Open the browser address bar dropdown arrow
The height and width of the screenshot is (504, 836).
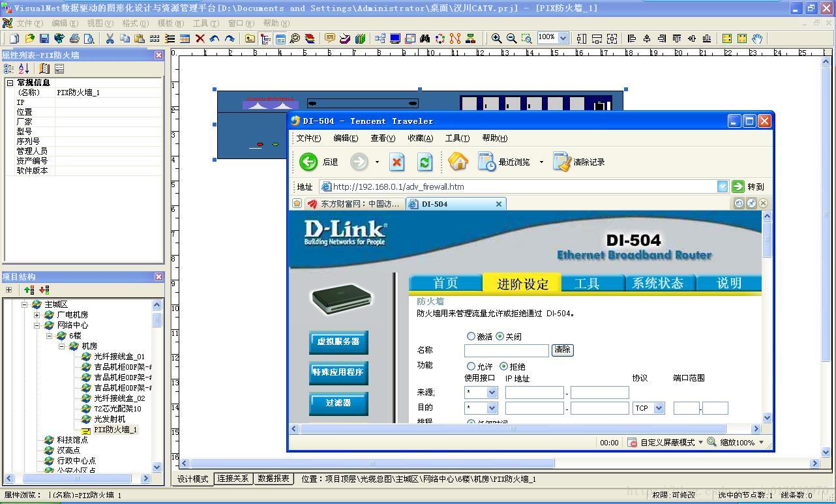pyautogui.click(x=723, y=186)
